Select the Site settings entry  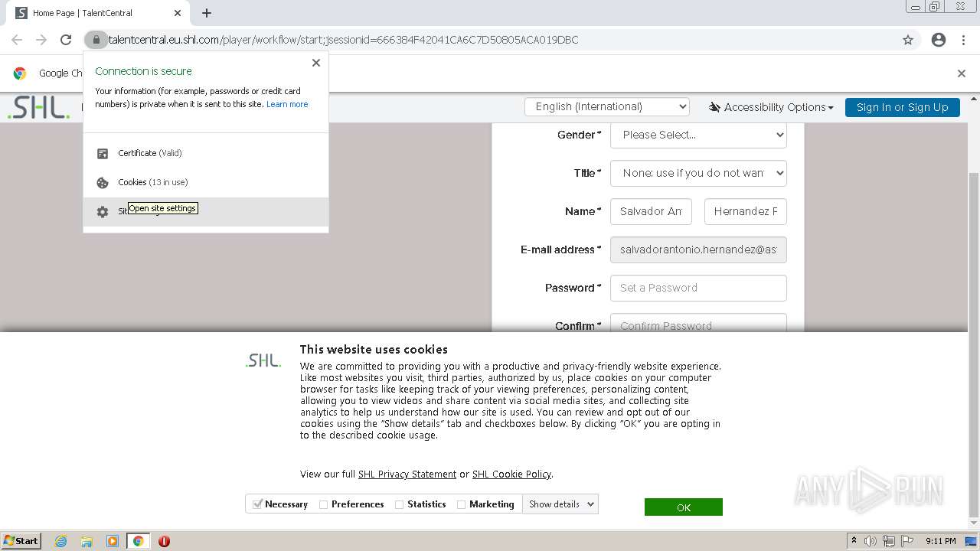[x=206, y=212]
